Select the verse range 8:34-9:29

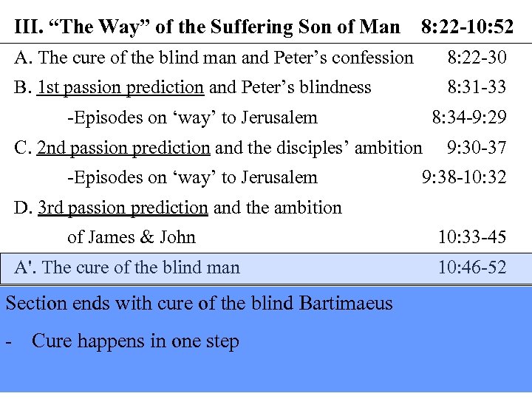point(469,117)
